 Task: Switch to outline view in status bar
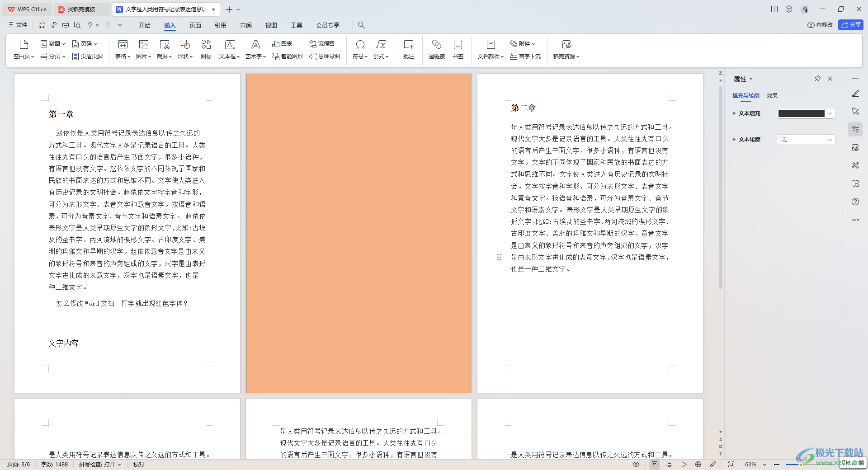click(669, 464)
